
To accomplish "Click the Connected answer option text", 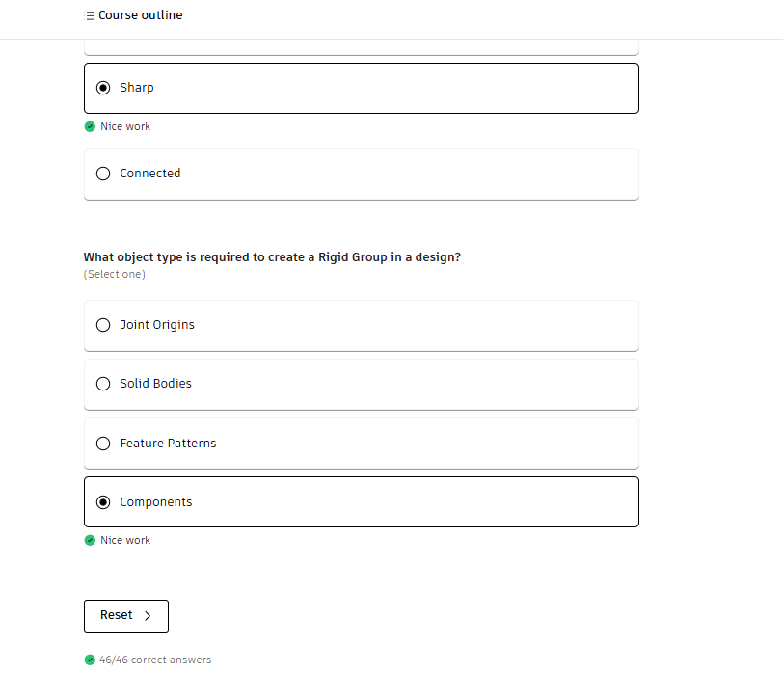I will [x=150, y=174].
